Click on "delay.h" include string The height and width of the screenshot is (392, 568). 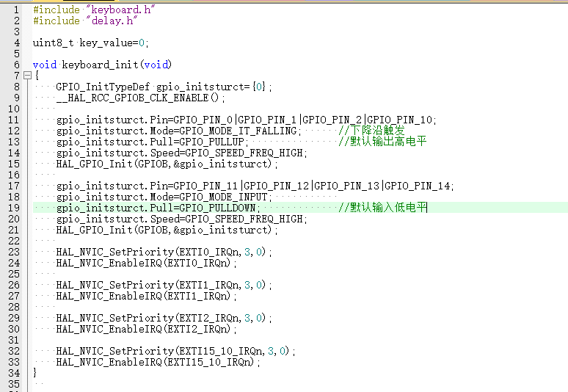(112, 21)
